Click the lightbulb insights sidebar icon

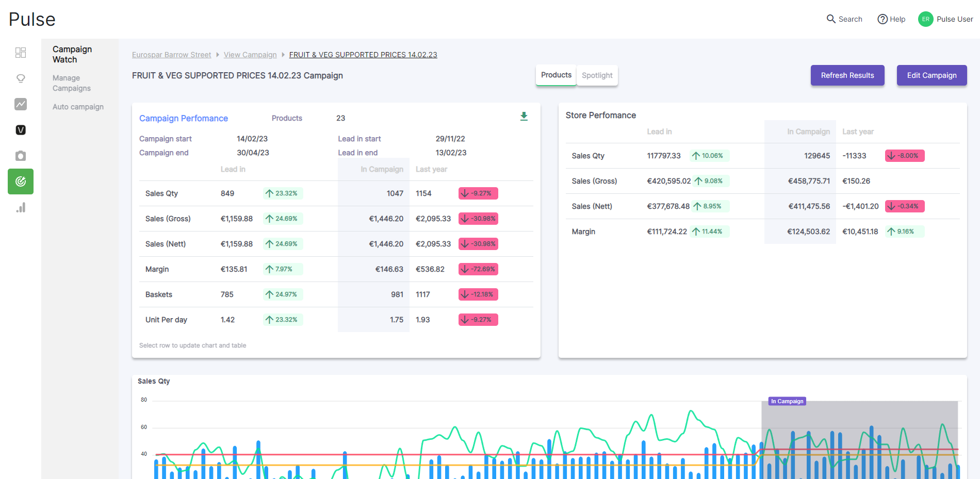[21, 78]
